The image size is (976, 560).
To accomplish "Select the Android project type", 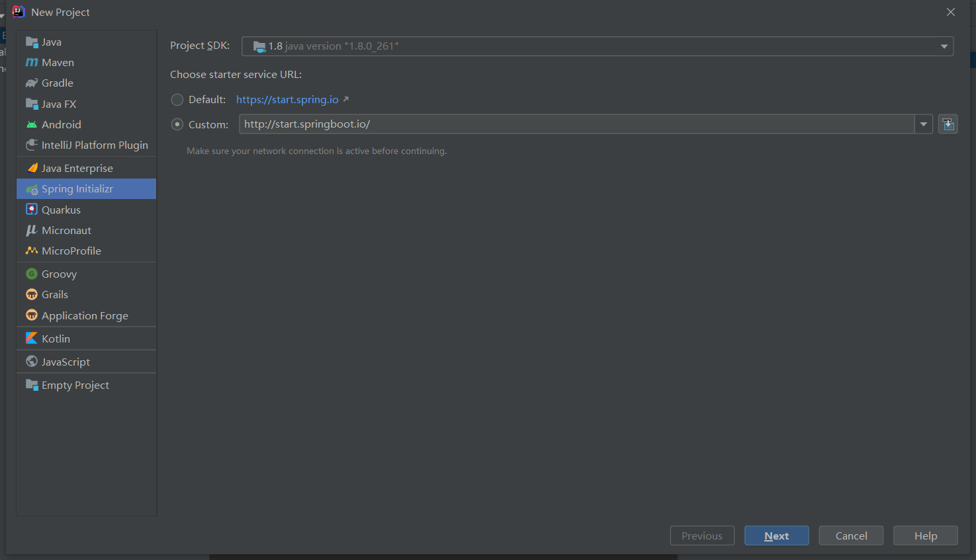I will pos(61,124).
